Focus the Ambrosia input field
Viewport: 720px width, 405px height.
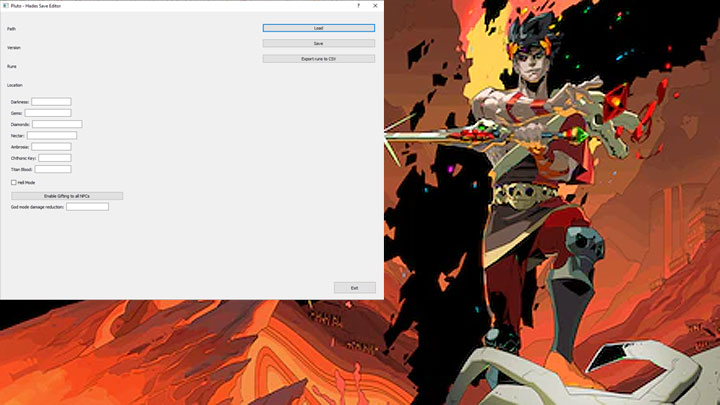51,146
